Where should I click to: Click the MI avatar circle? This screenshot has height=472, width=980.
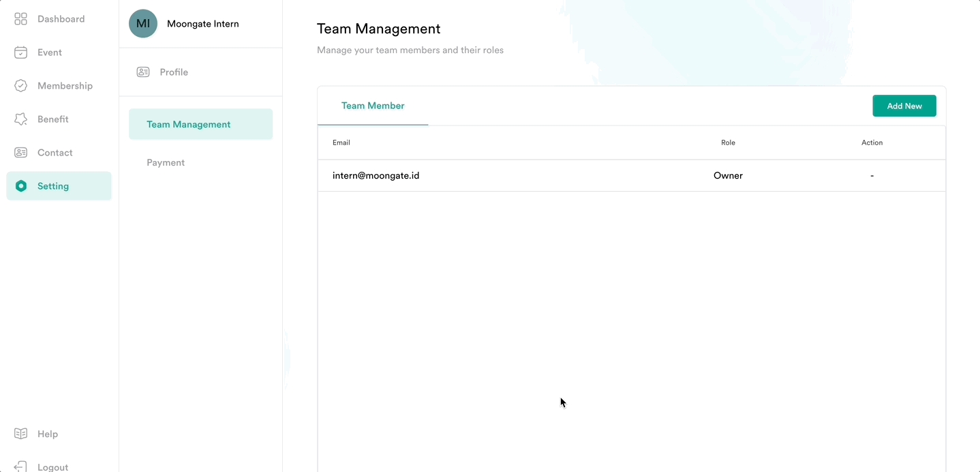click(143, 24)
